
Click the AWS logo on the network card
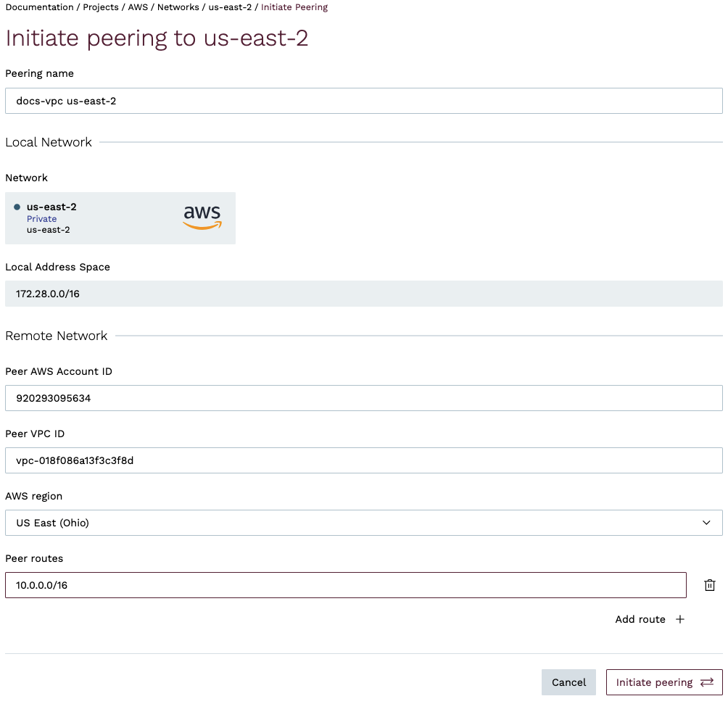(x=201, y=216)
